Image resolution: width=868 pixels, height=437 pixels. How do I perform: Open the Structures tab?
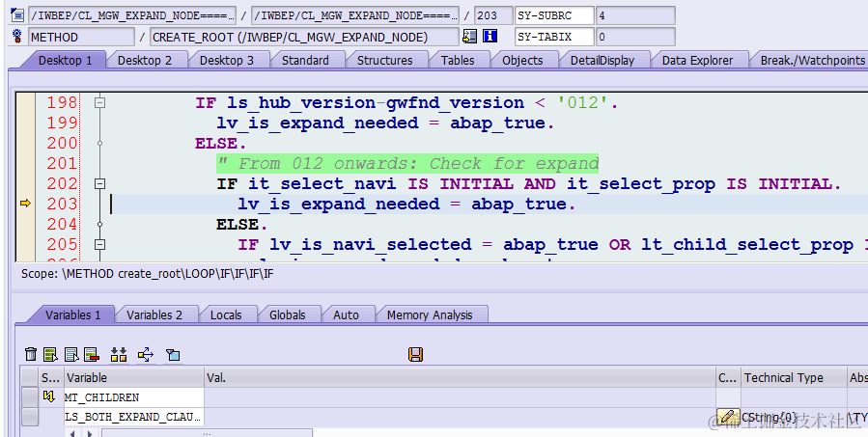[x=384, y=61]
